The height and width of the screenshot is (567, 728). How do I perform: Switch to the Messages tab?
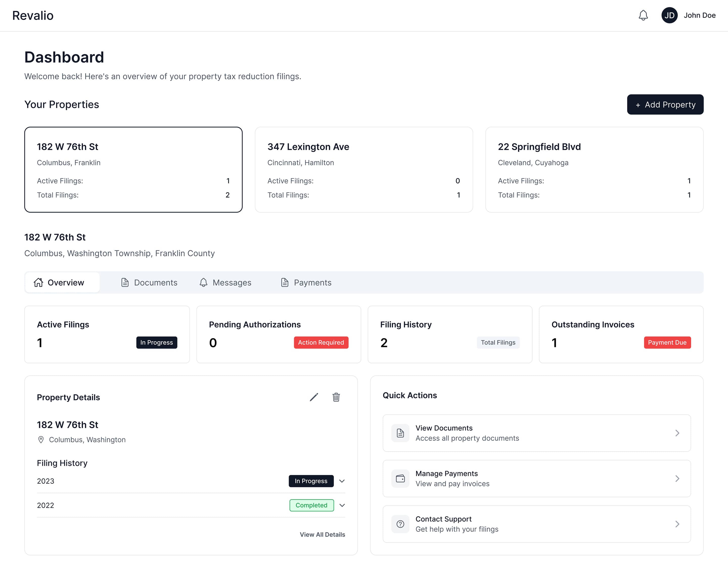225,283
